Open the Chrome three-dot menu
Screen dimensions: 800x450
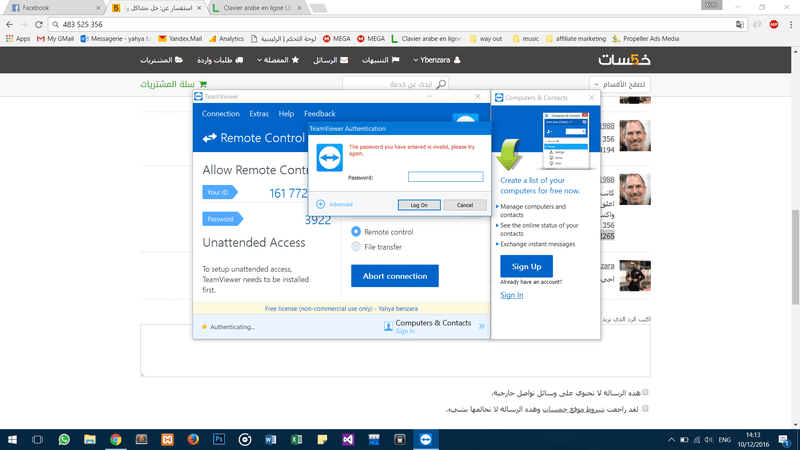tap(791, 24)
